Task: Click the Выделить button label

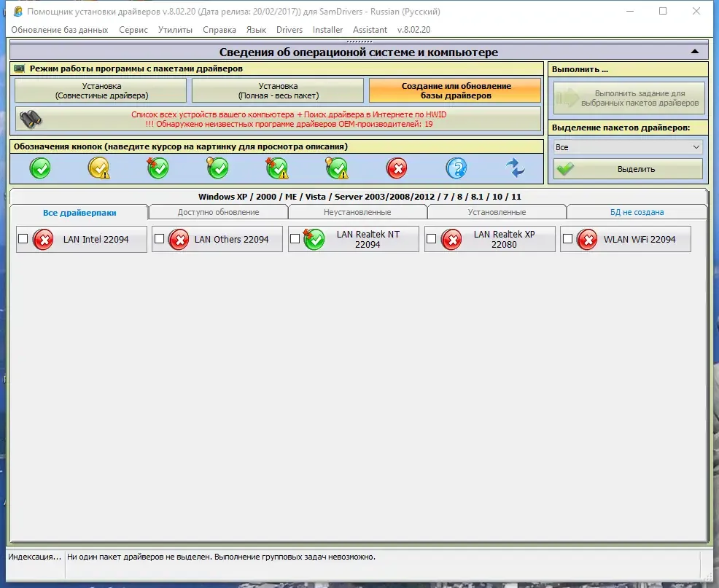Action: 636,169
